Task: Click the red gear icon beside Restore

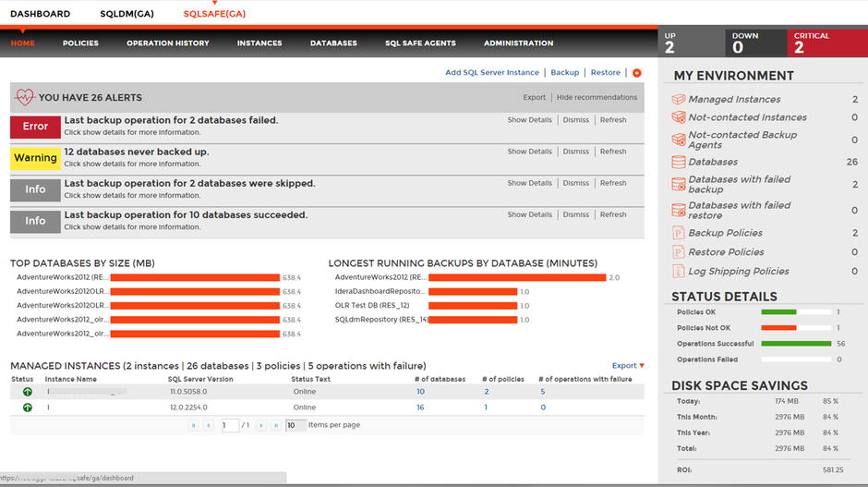Action: click(x=637, y=73)
